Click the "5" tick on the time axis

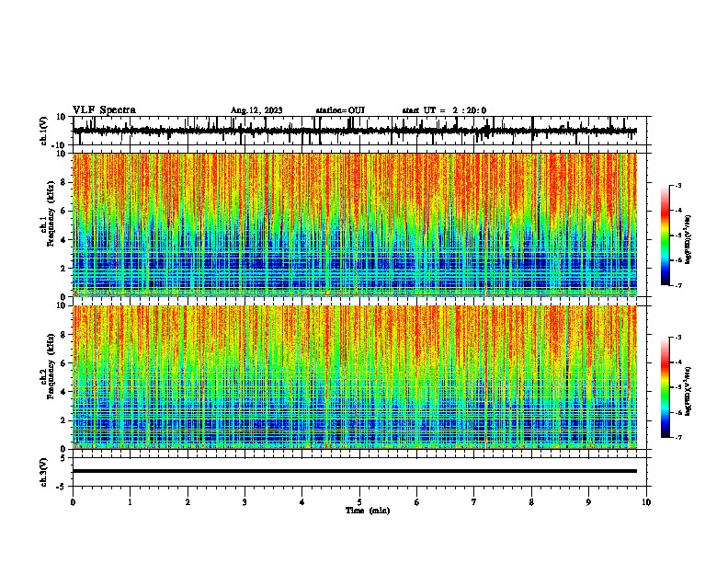pos(359,502)
